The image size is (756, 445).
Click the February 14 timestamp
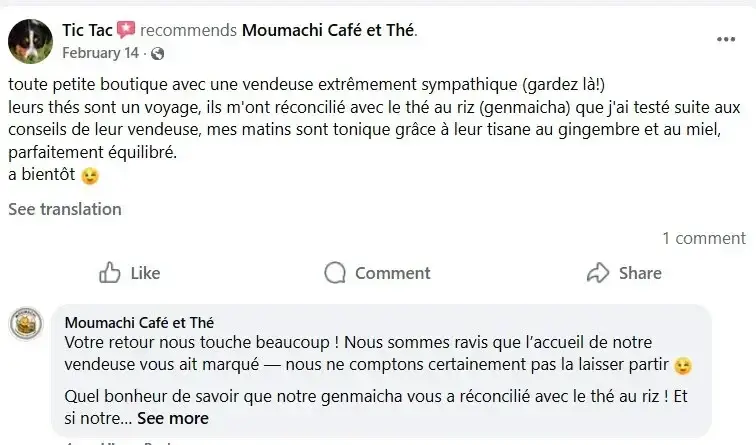tap(103, 53)
